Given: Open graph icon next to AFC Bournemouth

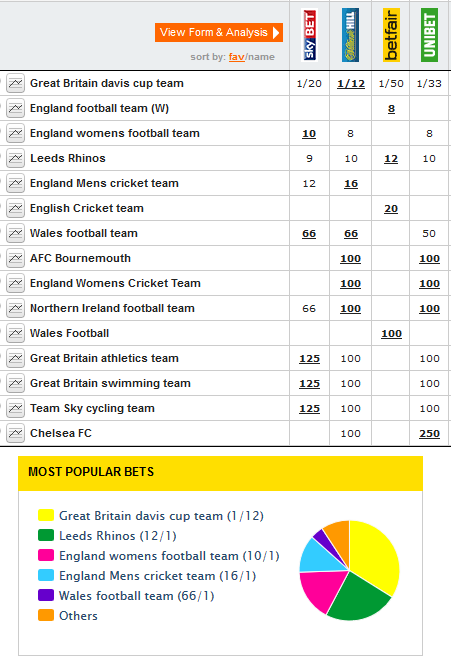Looking at the screenshot, I should click(x=16, y=258).
